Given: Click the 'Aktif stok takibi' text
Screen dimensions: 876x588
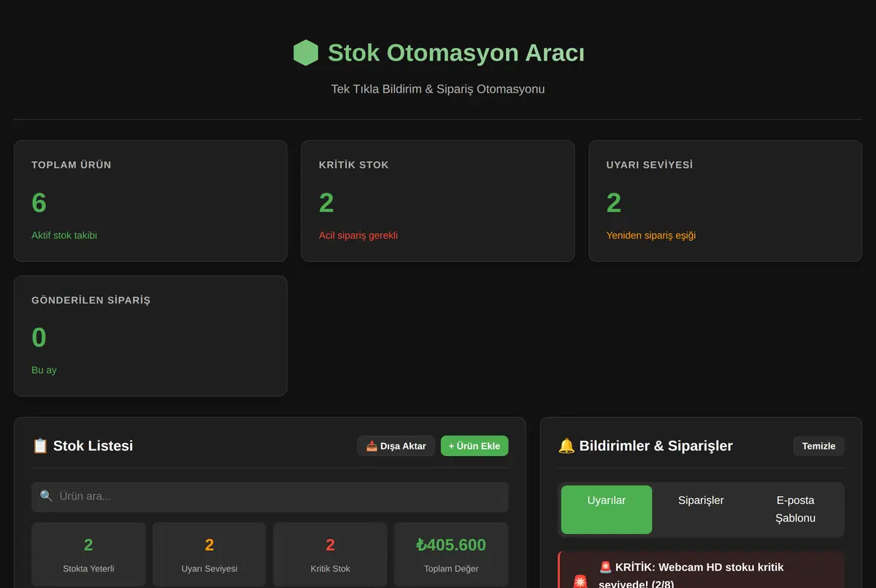Looking at the screenshot, I should point(64,236).
